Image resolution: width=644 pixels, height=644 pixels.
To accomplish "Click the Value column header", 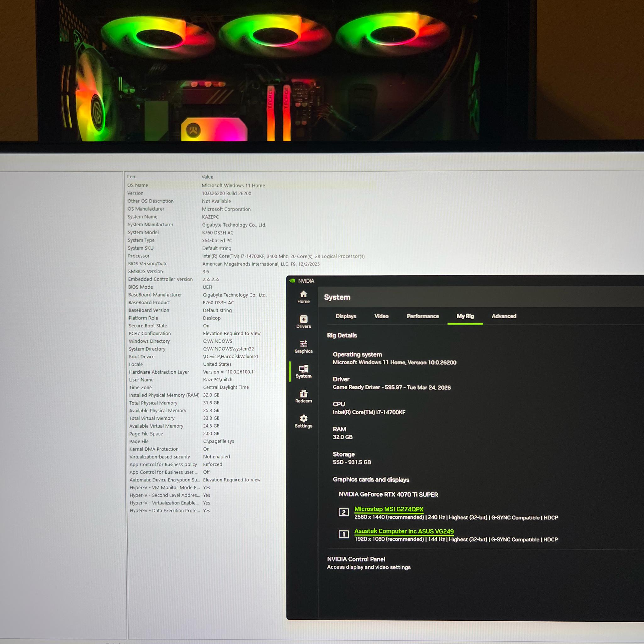I will [x=207, y=177].
